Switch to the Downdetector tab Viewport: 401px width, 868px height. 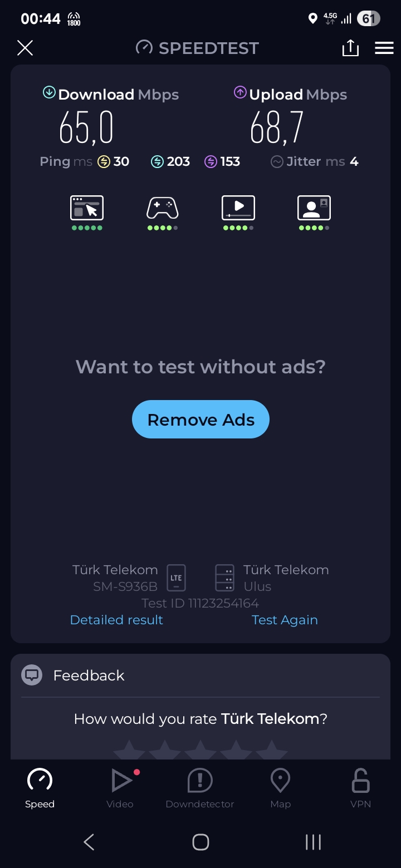[200, 788]
